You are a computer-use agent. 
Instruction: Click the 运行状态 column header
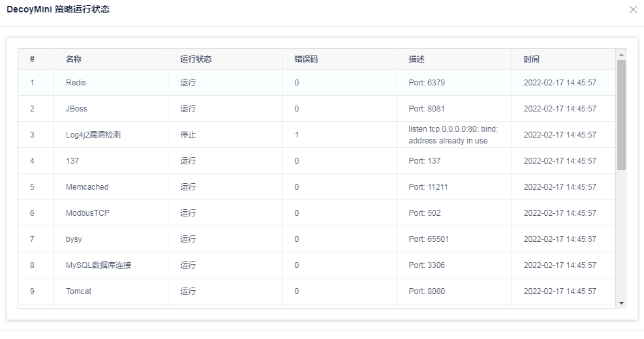click(x=196, y=59)
